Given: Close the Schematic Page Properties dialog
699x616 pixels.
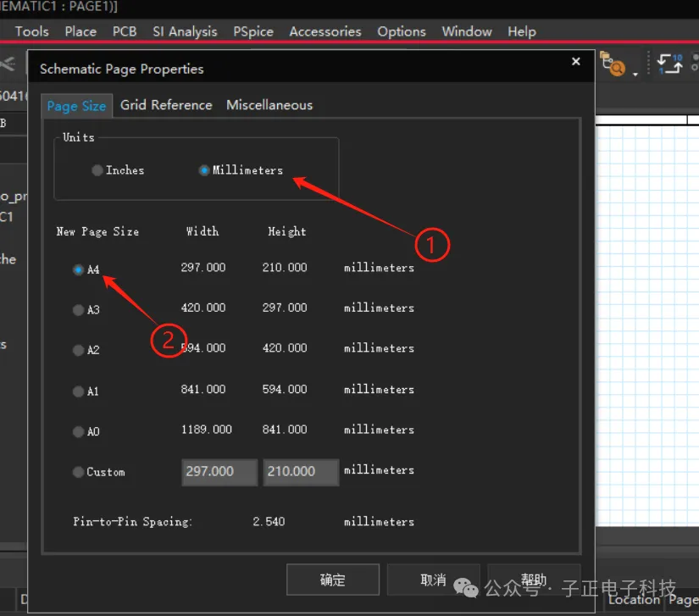Looking at the screenshot, I should (x=576, y=62).
